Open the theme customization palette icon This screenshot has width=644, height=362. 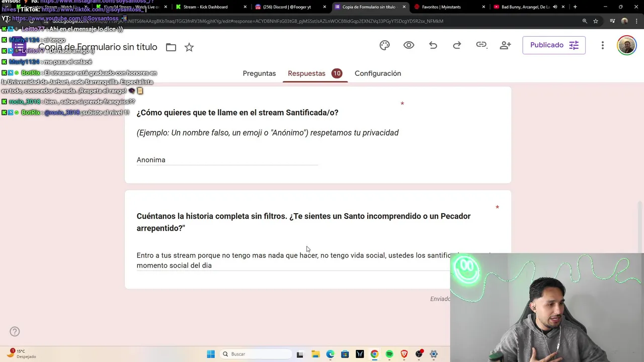click(x=384, y=45)
